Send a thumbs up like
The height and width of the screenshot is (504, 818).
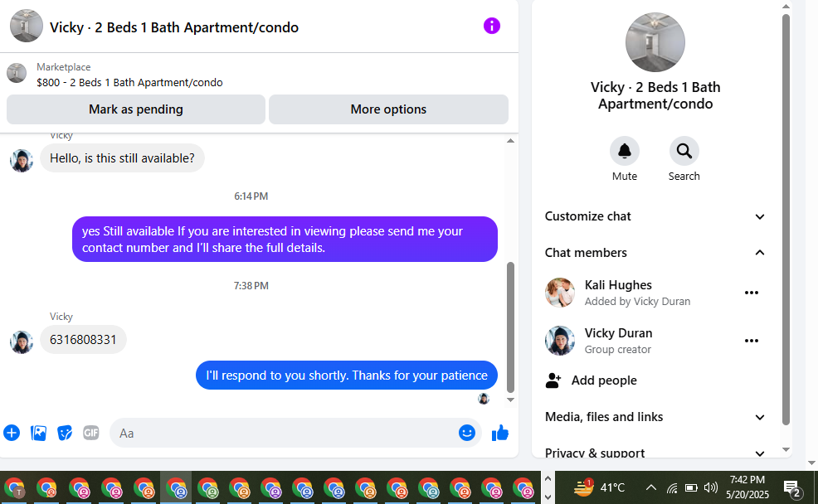tap(499, 433)
